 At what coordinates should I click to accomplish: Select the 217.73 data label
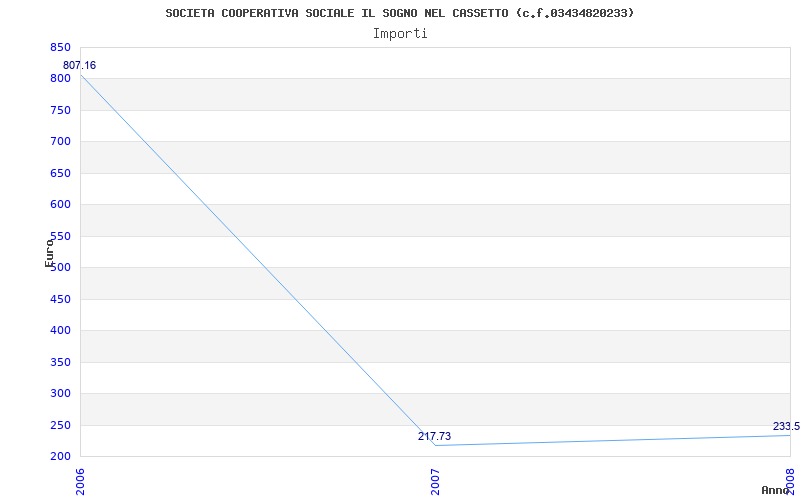(434, 436)
